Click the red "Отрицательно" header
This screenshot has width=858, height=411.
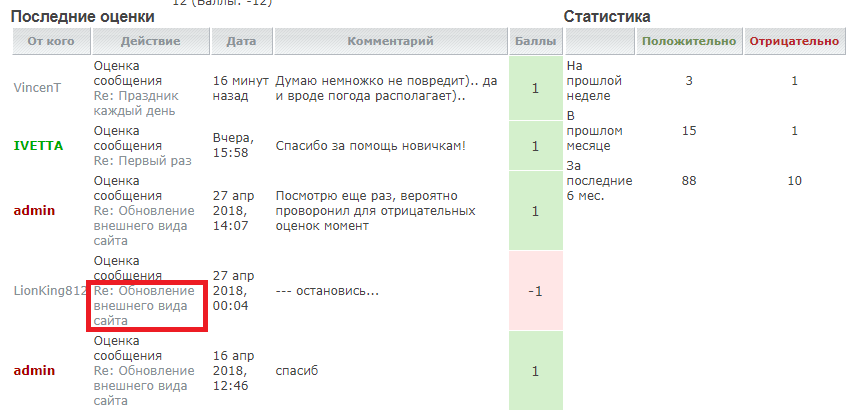(794, 41)
